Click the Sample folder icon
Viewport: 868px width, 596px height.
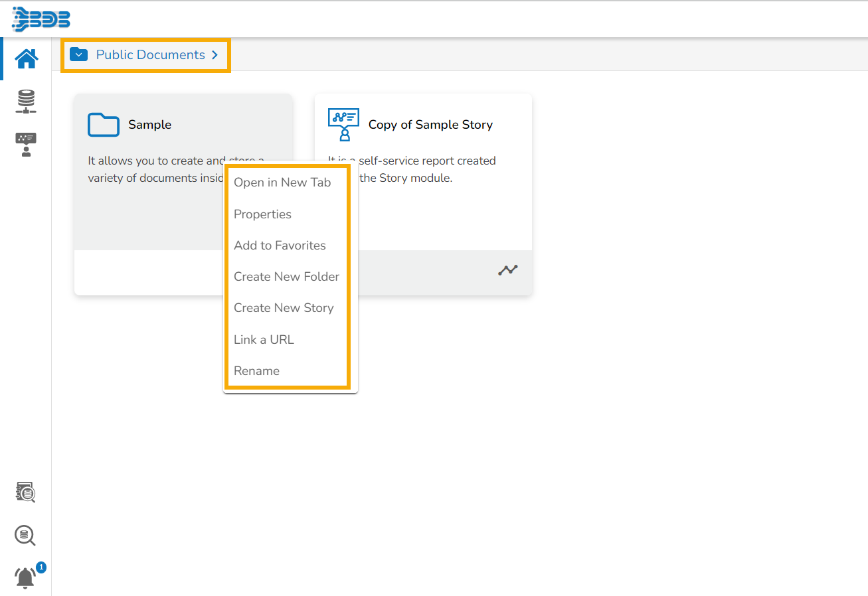click(x=104, y=125)
